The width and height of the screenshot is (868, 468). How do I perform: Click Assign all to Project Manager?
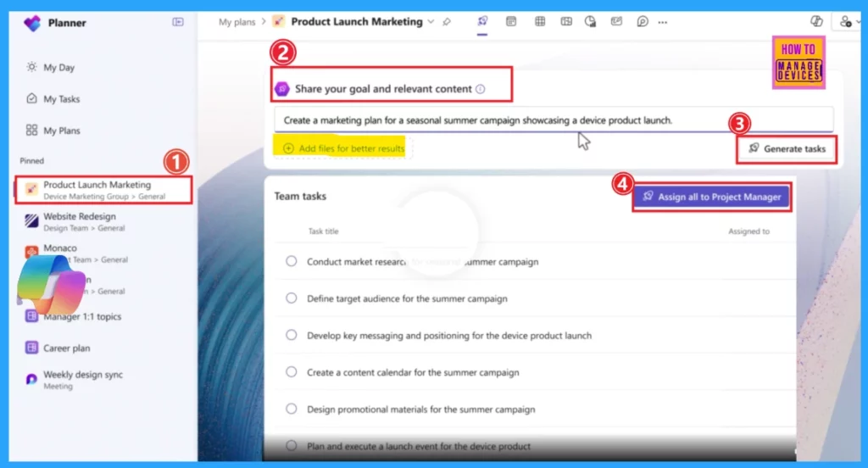coord(712,197)
